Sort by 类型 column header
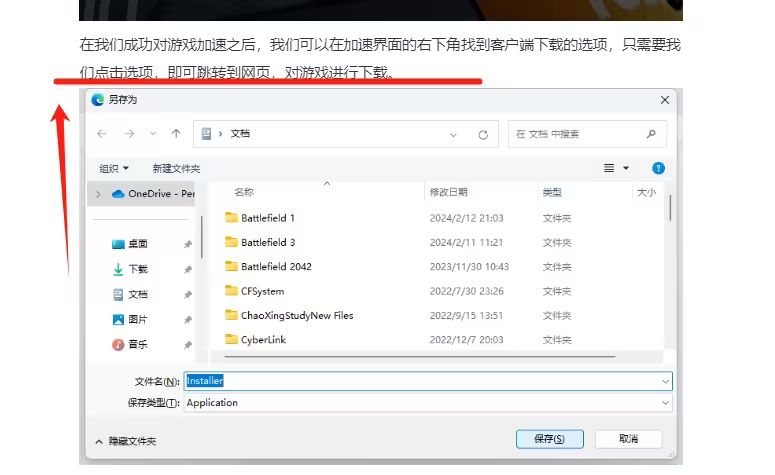The image size is (775, 475). (552, 192)
